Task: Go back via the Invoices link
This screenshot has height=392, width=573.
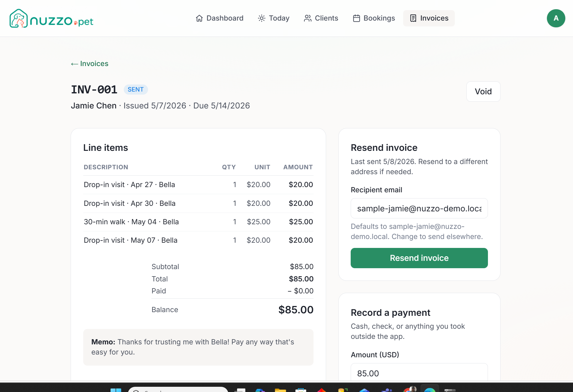Action: click(x=90, y=64)
